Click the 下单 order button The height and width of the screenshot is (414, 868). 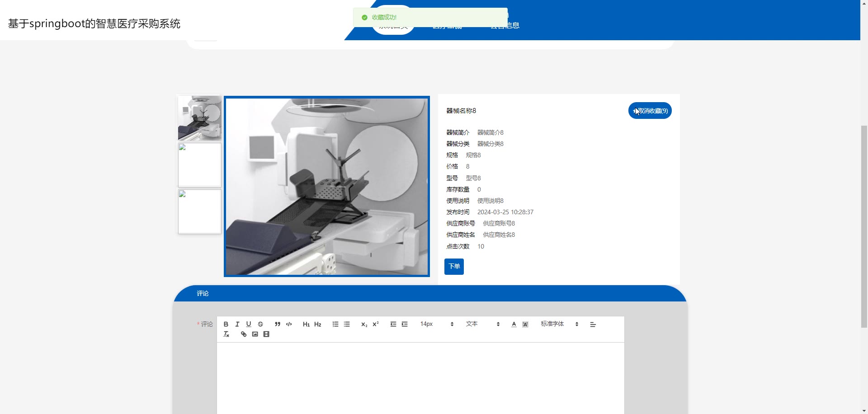click(x=454, y=266)
